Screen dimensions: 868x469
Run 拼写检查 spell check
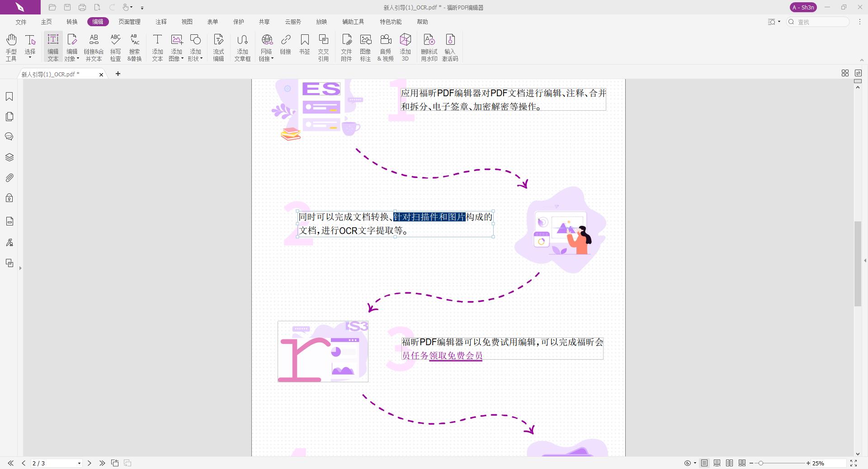(115, 47)
